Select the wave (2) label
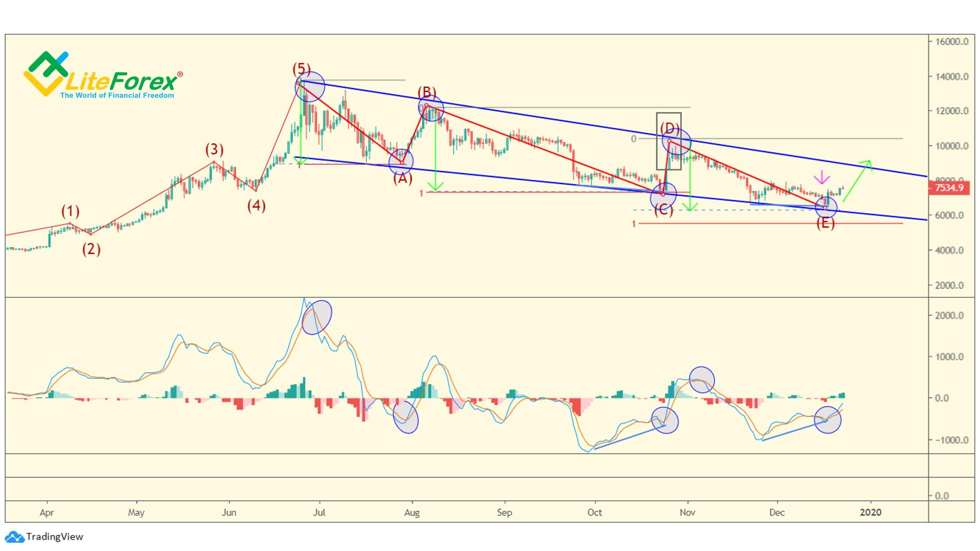 tap(91, 249)
